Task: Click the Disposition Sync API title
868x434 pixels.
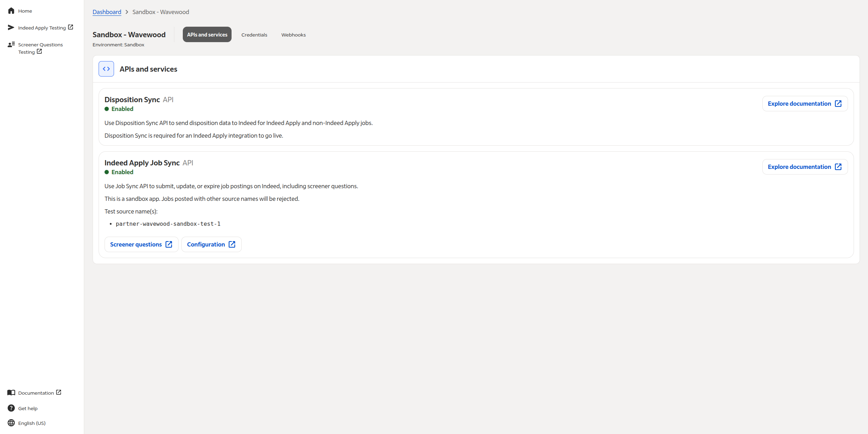Action: click(x=139, y=99)
